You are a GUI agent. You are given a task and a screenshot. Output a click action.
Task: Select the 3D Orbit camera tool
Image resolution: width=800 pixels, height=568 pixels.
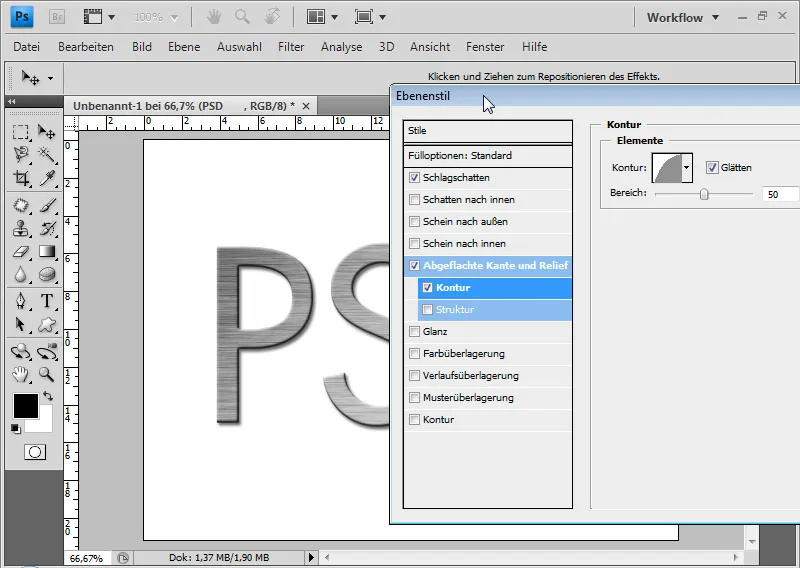[x=46, y=352]
